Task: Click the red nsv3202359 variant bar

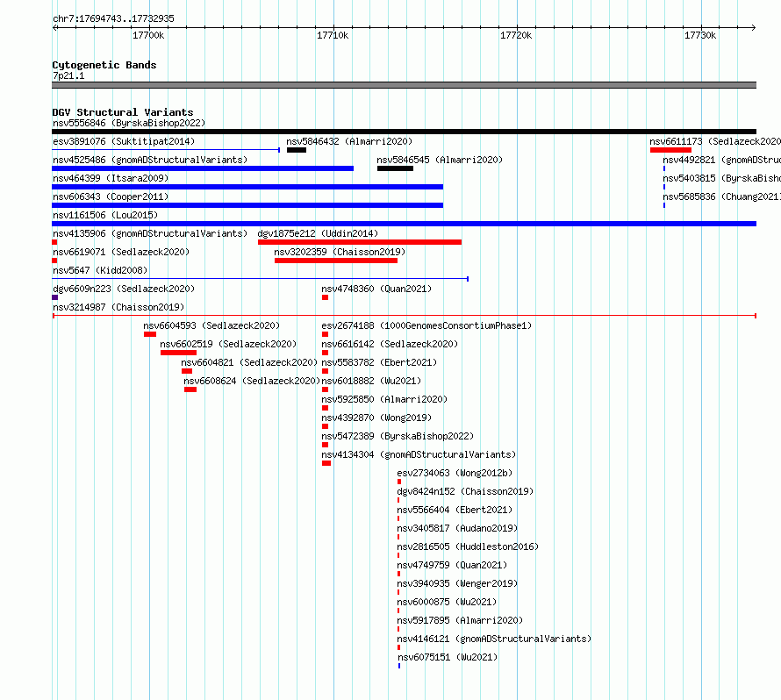Action: point(336,261)
